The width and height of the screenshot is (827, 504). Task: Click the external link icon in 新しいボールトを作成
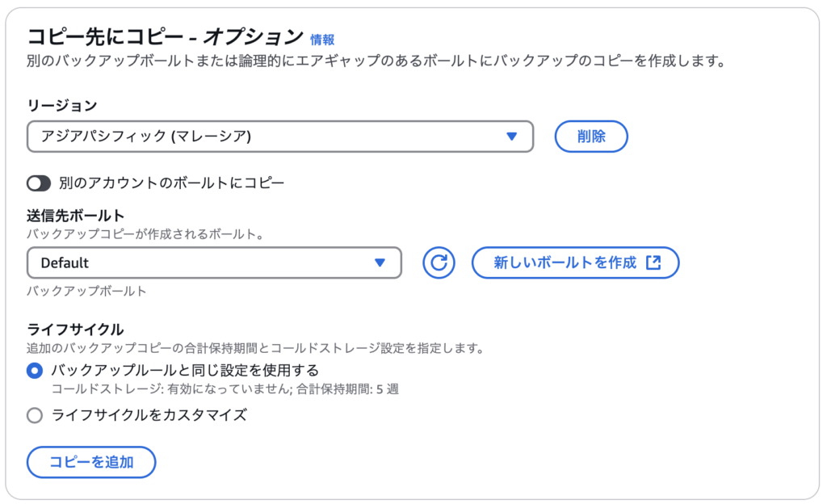653,262
